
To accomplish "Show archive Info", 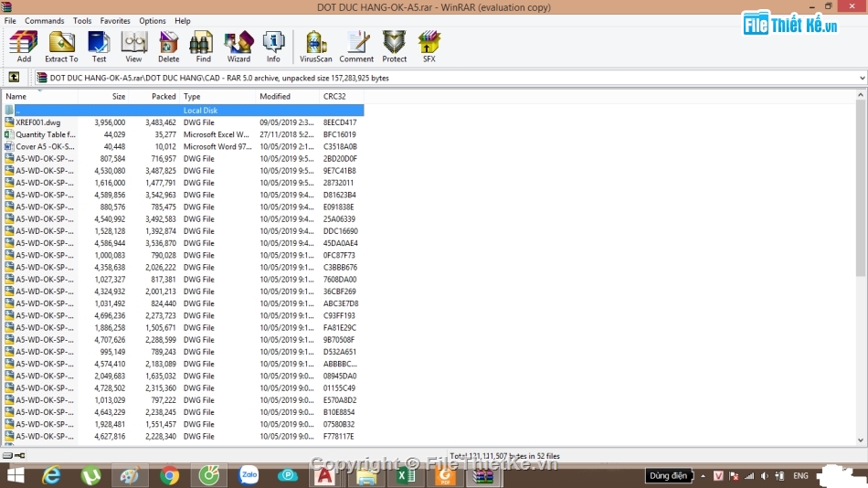I will [273, 47].
